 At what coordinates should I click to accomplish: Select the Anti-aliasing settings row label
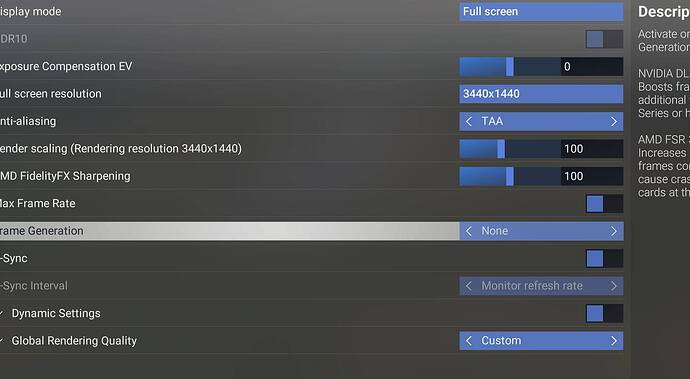coord(28,121)
